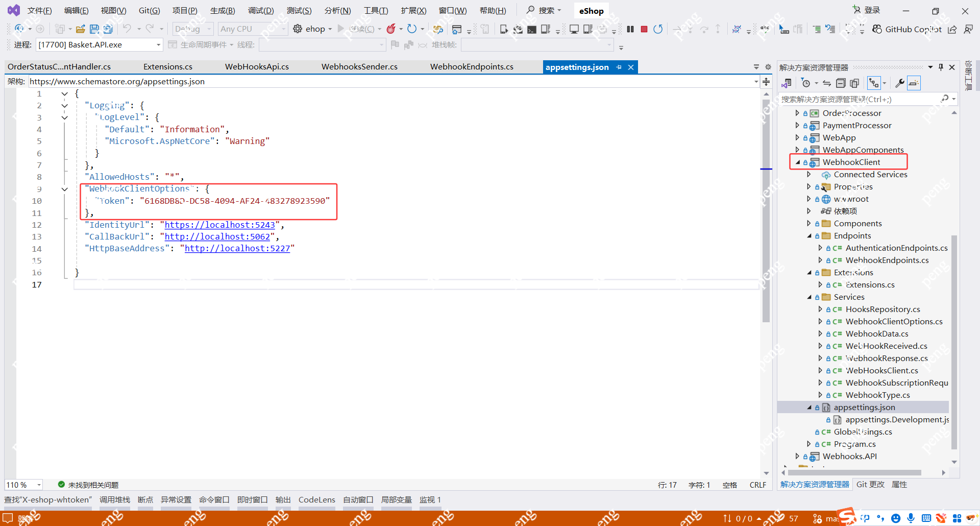Open the 断点 tool window tab

click(x=145, y=500)
